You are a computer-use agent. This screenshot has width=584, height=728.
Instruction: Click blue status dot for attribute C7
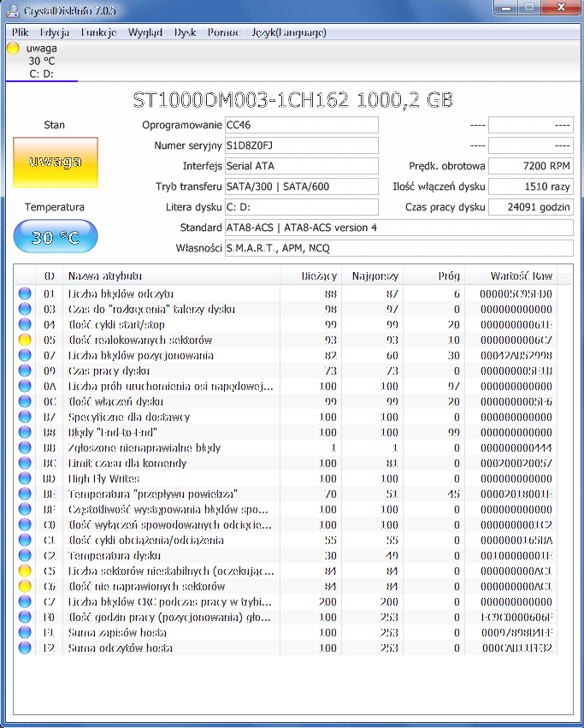pyautogui.click(x=25, y=601)
